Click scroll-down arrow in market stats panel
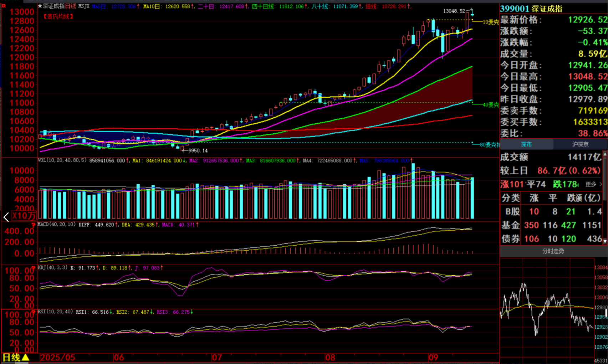 pyautogui.click(x=605, y=241)
